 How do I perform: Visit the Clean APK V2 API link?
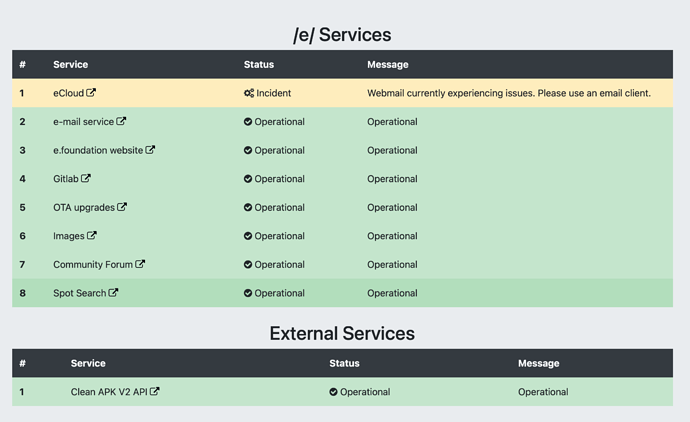109,392
